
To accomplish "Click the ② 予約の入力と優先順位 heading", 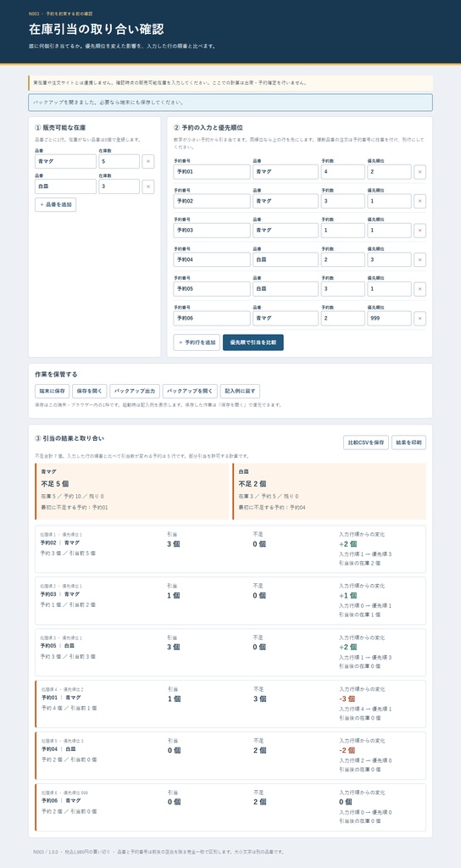I will click(x=208, y=127).
